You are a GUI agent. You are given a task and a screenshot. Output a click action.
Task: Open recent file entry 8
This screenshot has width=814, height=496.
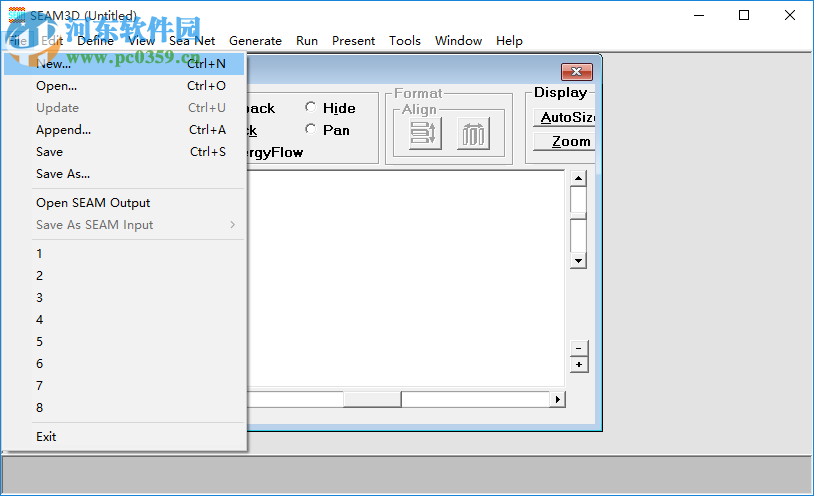[124, 408]
